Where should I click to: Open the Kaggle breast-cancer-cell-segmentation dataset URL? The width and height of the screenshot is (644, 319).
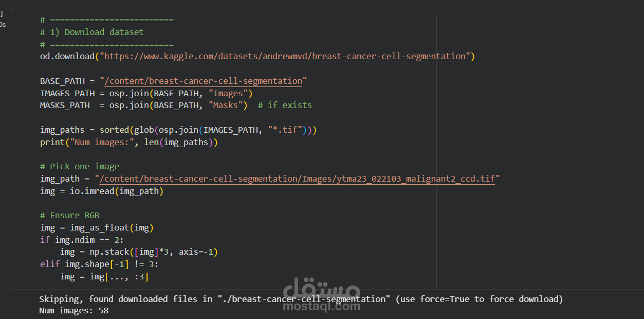(285, 56)
